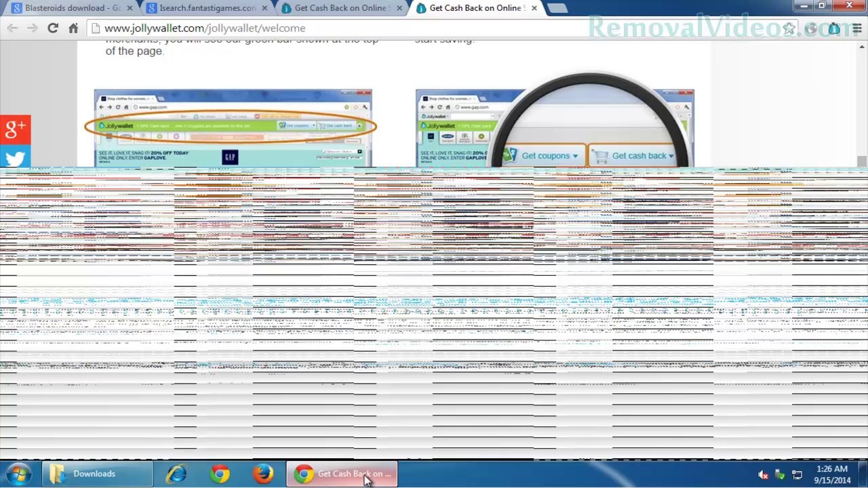The height and width of the screenshot is (488, 868).
Task: Expand the Get coupons dropdown in screenshot
Action: [x=551, y=156]
